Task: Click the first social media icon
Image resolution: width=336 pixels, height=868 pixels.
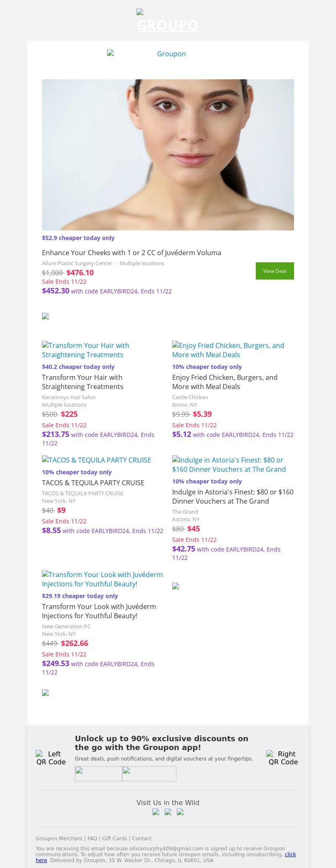Action: click(156, 812)
